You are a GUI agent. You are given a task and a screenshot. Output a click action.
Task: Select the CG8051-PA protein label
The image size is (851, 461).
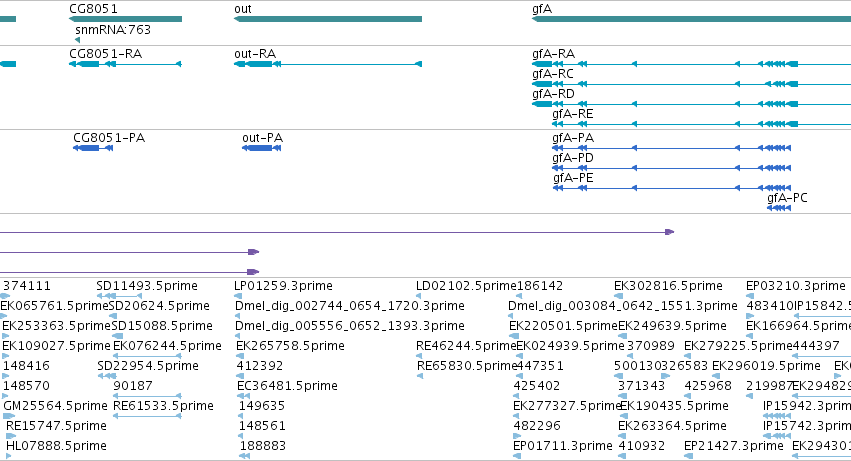pyautogui.click(x=109, y=138)
